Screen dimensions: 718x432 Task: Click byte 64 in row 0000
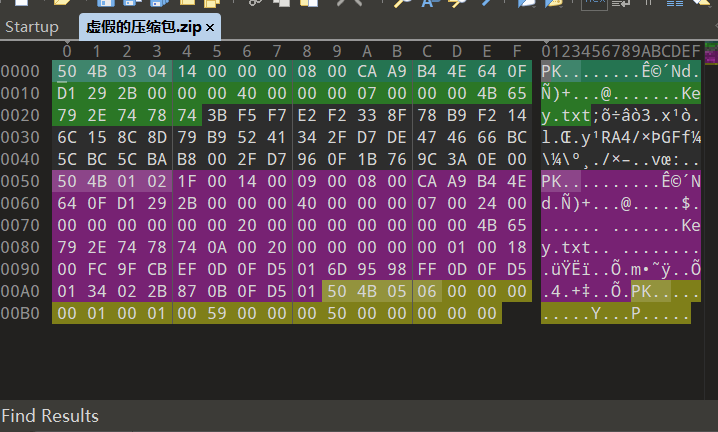coord(487,71)
